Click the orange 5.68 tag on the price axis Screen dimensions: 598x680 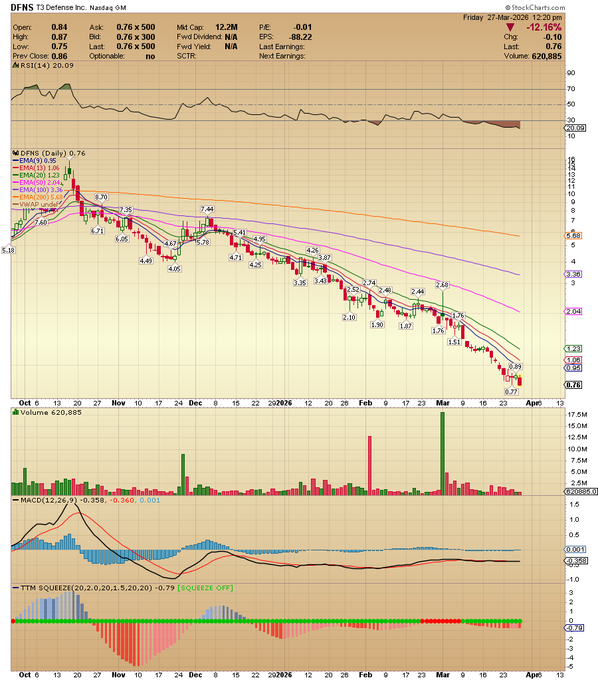[x=573, y=236]
